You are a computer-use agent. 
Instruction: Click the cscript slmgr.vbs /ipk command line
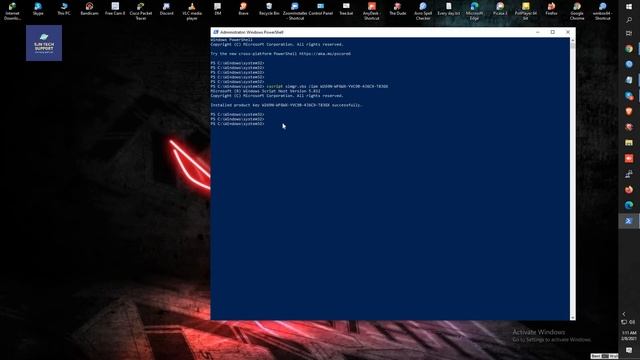[327, 87]
